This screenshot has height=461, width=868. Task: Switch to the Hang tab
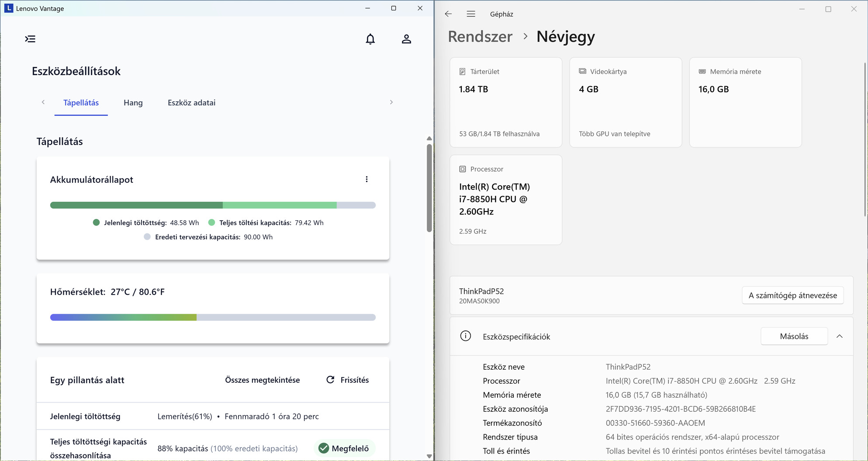click(x=133, y=103)
